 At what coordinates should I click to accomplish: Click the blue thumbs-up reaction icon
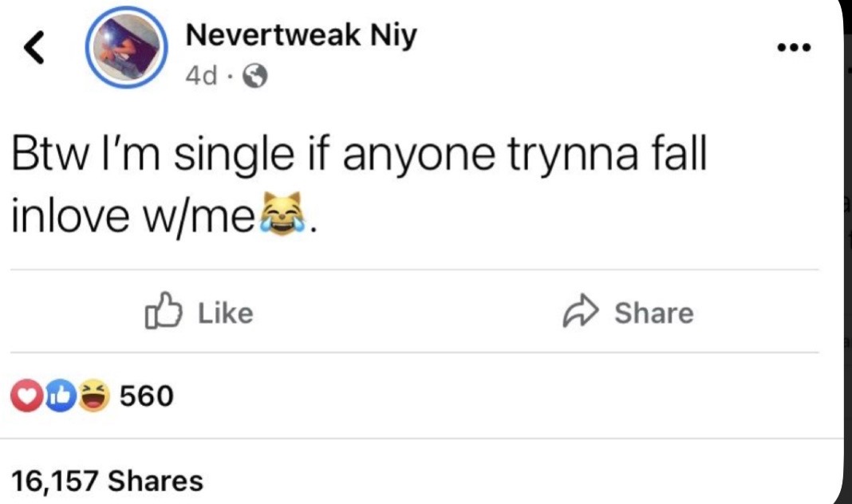(61, 396)
